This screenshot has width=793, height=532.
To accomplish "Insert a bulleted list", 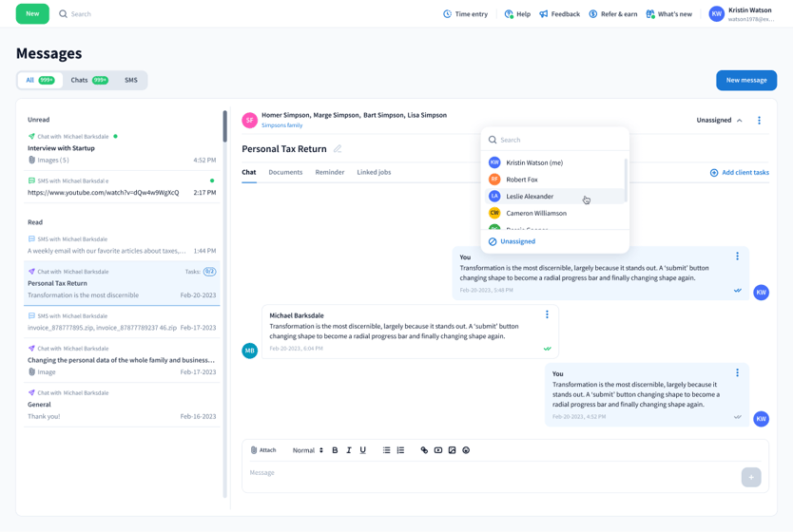I will click(386, 450).
